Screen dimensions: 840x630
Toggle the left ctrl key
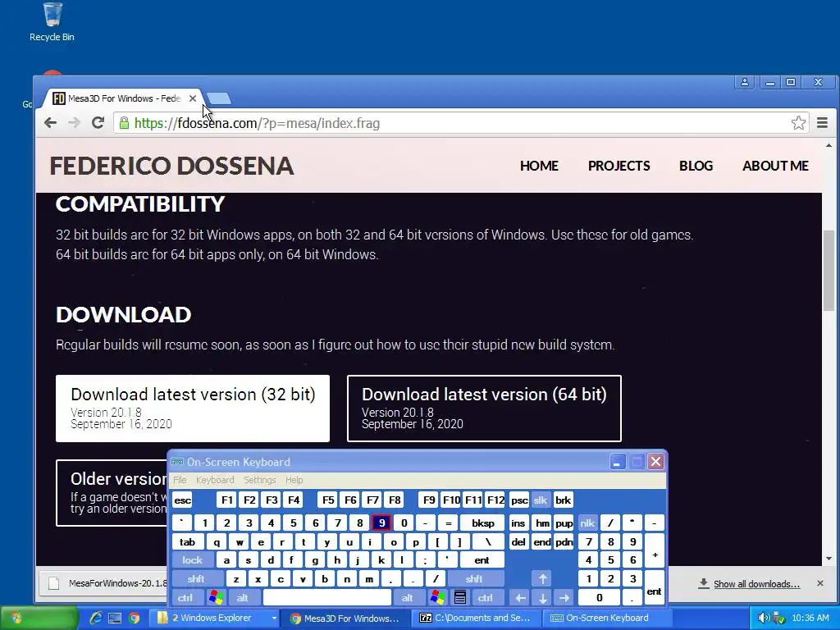point(185,598)
